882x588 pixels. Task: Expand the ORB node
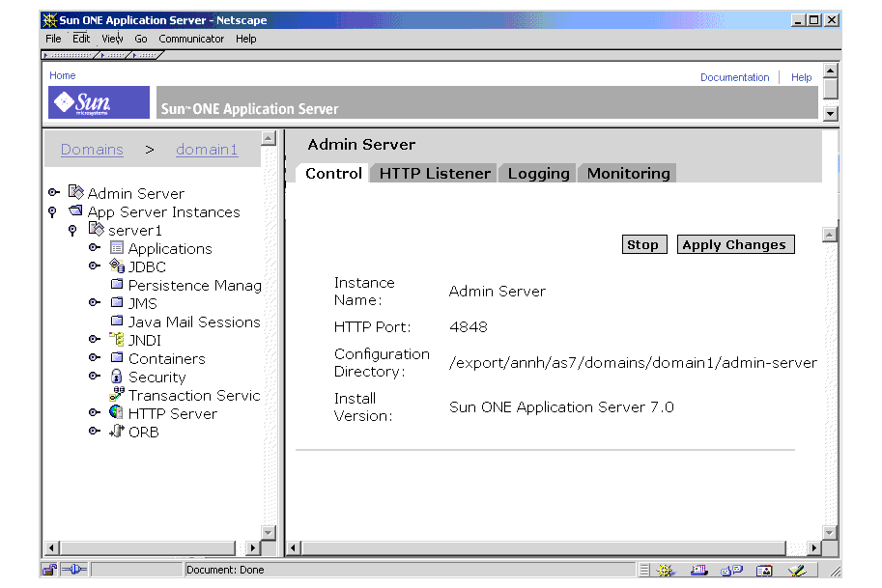[x=95, y=432]
